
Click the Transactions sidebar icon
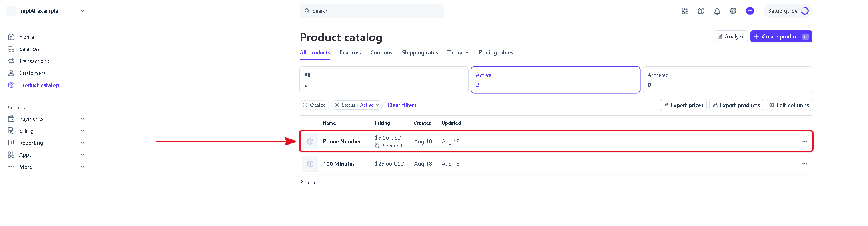click(x=11, y=61)
